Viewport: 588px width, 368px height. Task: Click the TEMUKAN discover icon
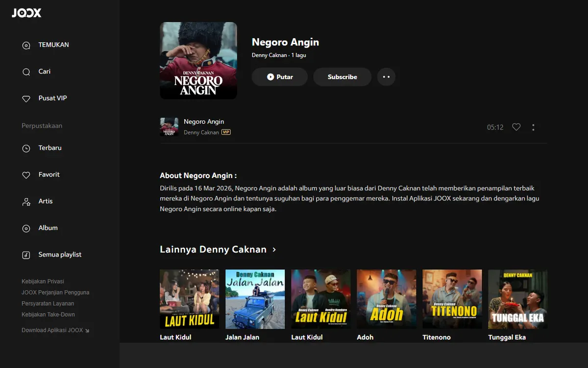26,45
